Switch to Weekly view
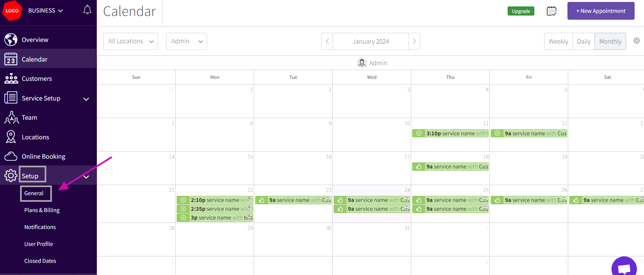 point(558,41)
